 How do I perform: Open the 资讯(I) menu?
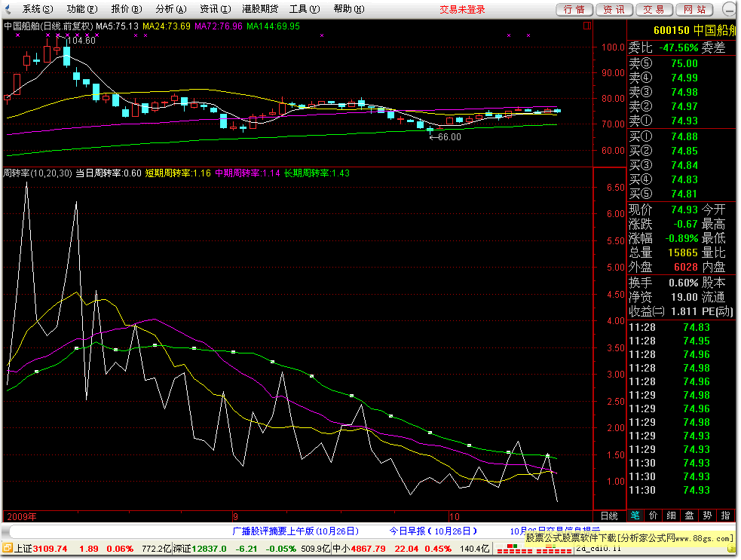pyautogui.click(x=216, y=9)
